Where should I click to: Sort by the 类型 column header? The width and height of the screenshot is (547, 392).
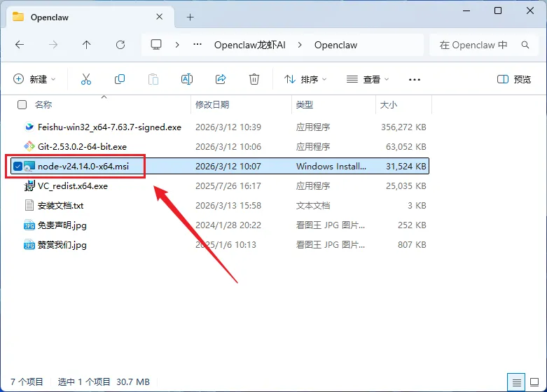pyautogui.click(x=304, y=104)
